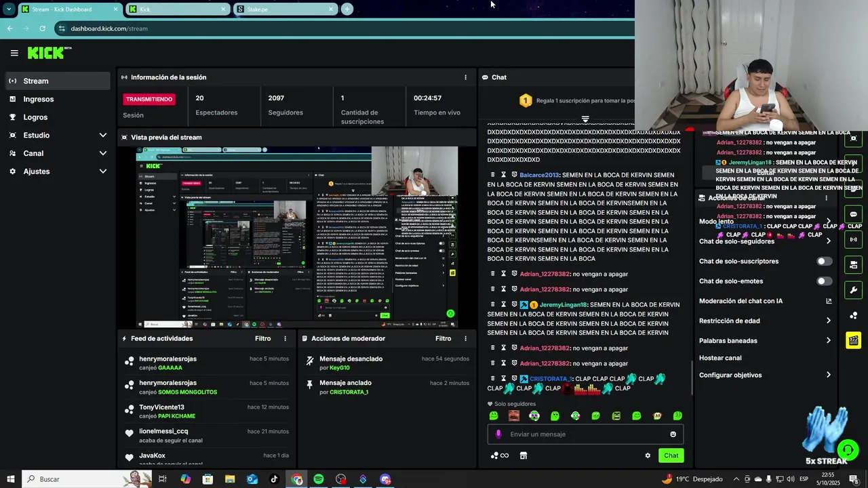The image size is (868, 488).
Task: Open TikTok from the taskbar
Action: [x=274, y=479]
